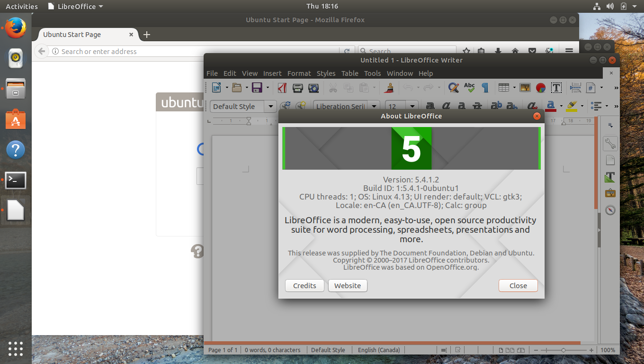Open the File menu in Writer
Image resolution: width=644 pixels, height=364 pixels.
(x=212, y=73)
